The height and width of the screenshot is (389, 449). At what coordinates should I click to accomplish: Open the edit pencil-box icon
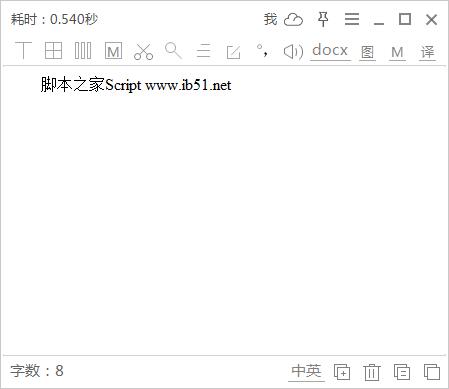coord(233,52)
